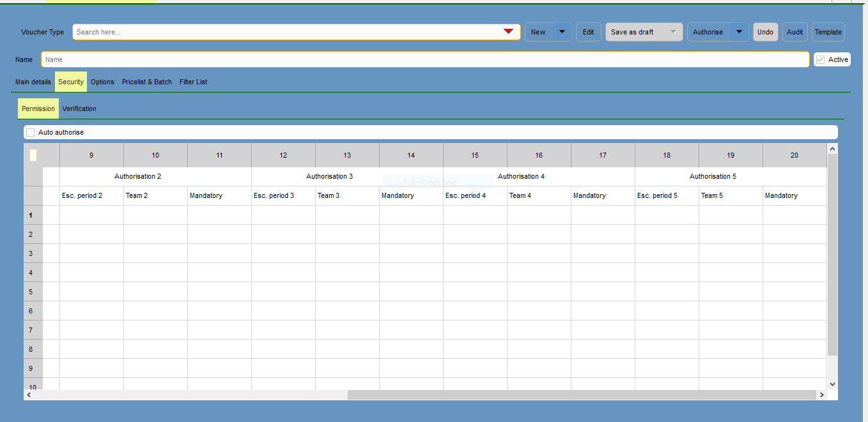Screen dimensions: 868x422
Task: Click the horizontal scrollbar left arrow
Action: 29,395
